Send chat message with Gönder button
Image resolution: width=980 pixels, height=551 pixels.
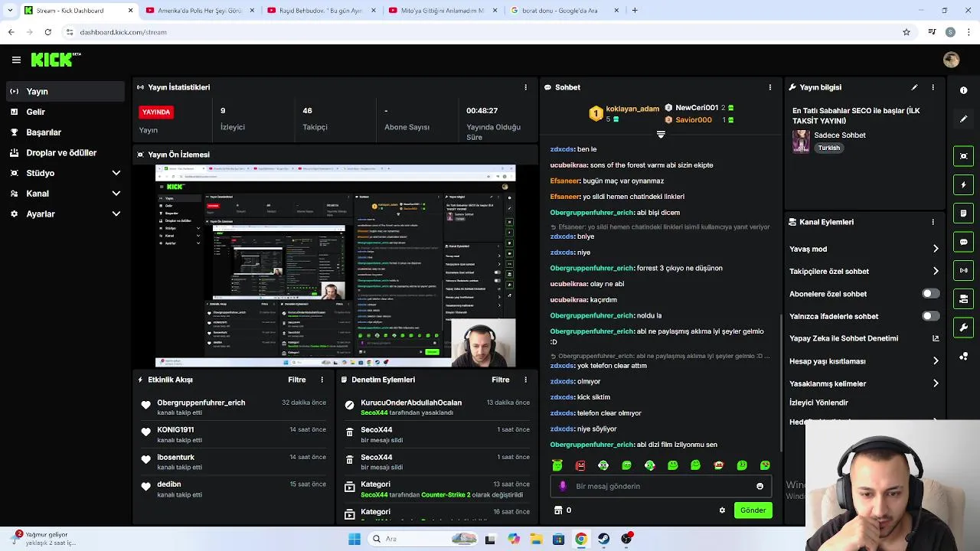pyautogui.click(x=753, y=510)
